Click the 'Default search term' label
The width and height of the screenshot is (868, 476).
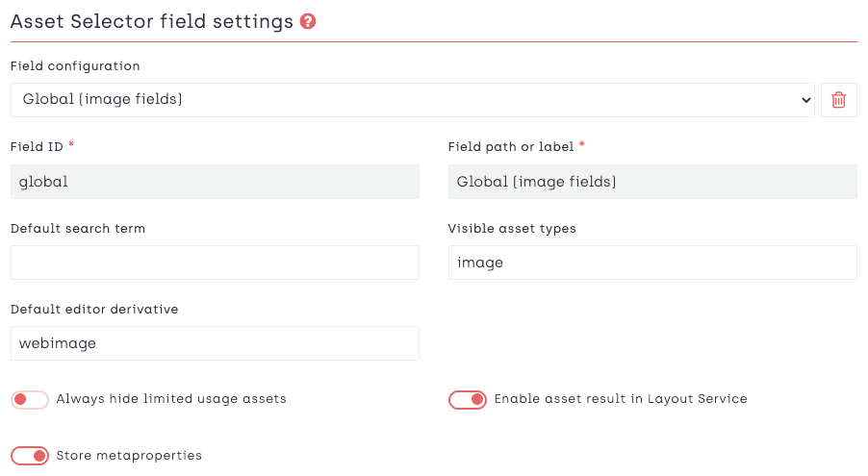78,229
